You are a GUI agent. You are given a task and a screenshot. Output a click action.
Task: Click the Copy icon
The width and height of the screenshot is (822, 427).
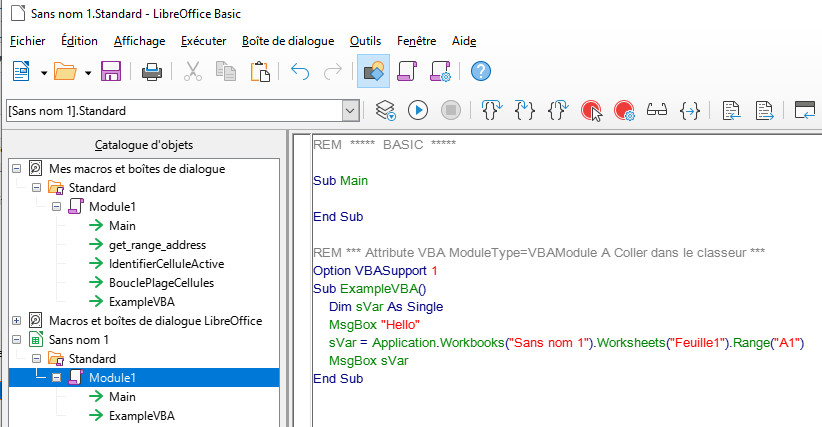(226, 71)
